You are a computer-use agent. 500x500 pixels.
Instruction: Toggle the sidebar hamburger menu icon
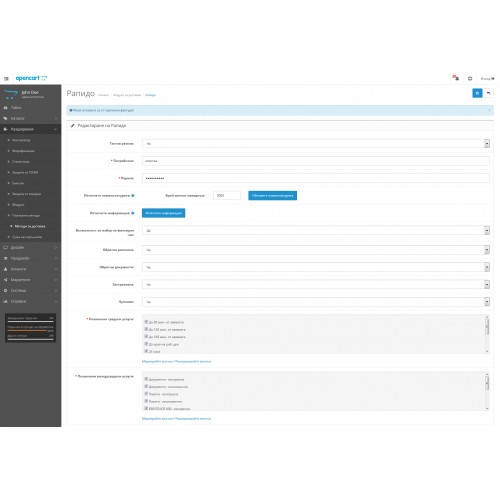click(6, 79)
